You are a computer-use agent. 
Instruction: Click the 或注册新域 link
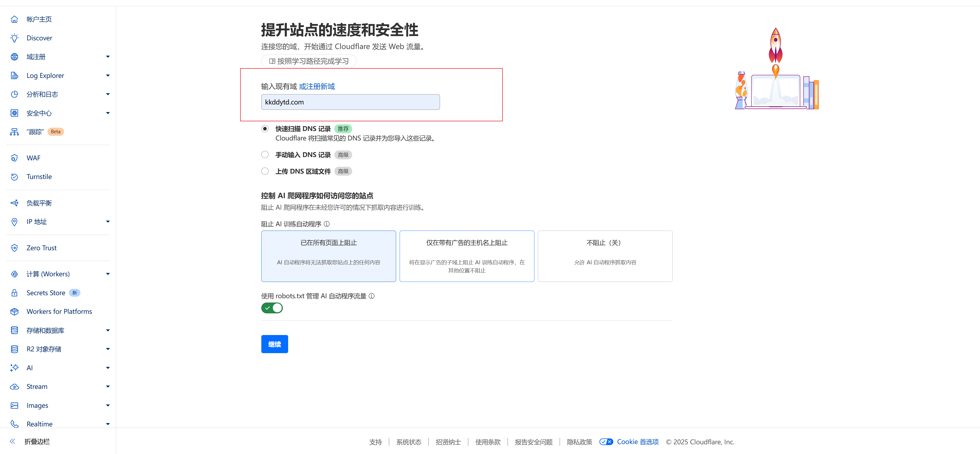317,86
